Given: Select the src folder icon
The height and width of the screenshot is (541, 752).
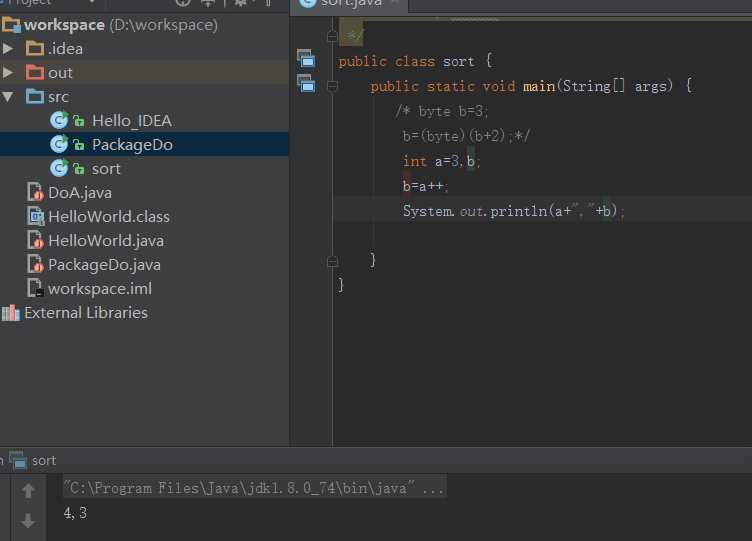Looking at the screenshot, I should click(x=35, y=96).
